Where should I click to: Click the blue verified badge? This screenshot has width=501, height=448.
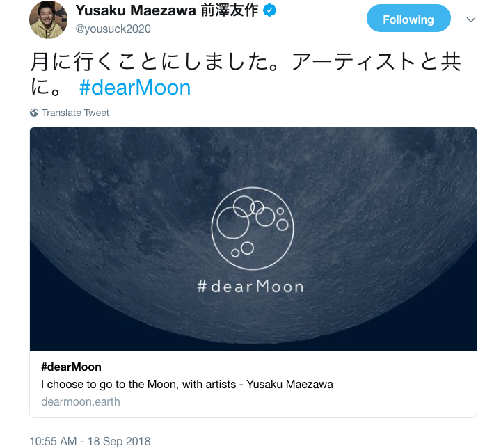(269, 10)
